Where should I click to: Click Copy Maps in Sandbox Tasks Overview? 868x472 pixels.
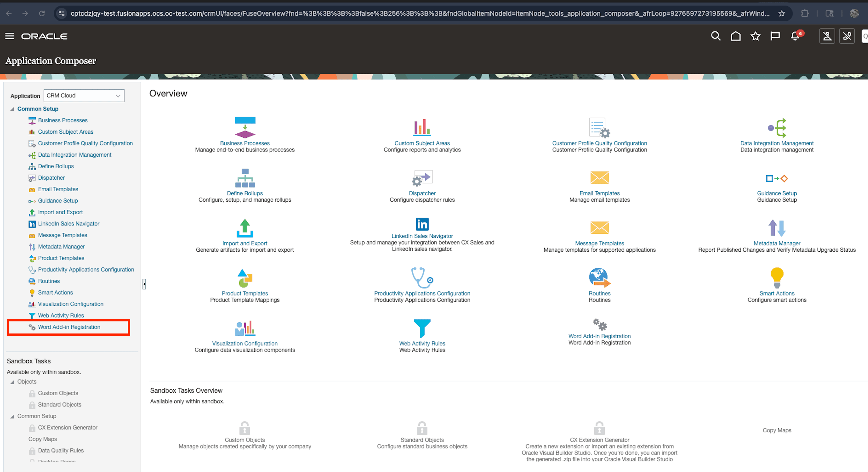(777, 430)
